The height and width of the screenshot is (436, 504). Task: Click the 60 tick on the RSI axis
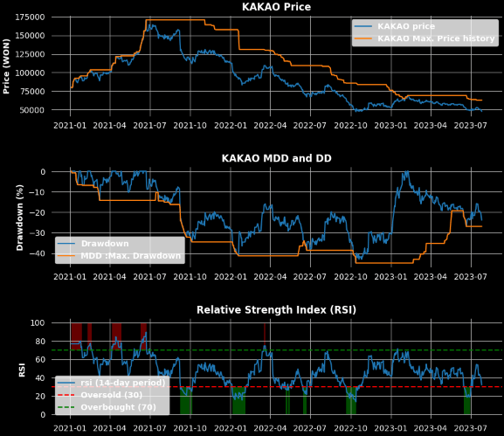(x=40, y=360)
